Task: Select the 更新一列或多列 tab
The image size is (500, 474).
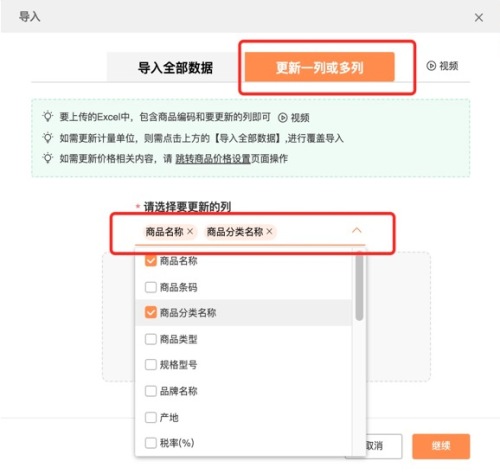Action: click(x=320, y=67)
